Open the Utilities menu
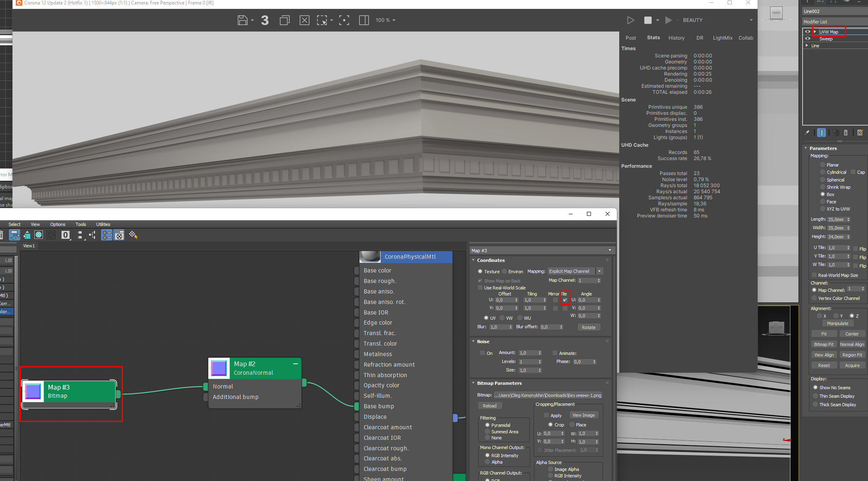 (103, 224)
